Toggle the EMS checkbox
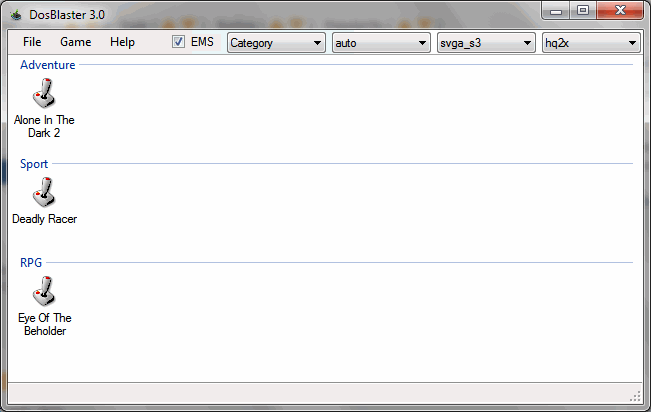This screenshot has height=412, width=651. tap(179, 42)
